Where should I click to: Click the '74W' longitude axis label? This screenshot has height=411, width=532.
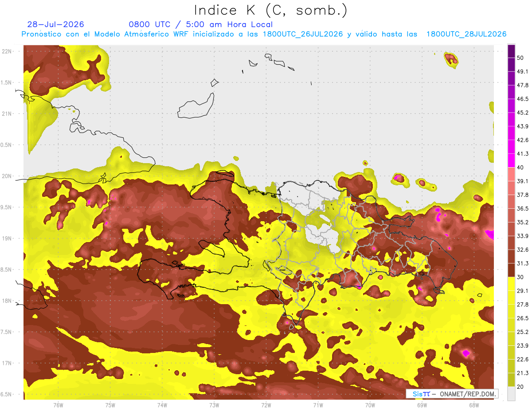point(162,405)
